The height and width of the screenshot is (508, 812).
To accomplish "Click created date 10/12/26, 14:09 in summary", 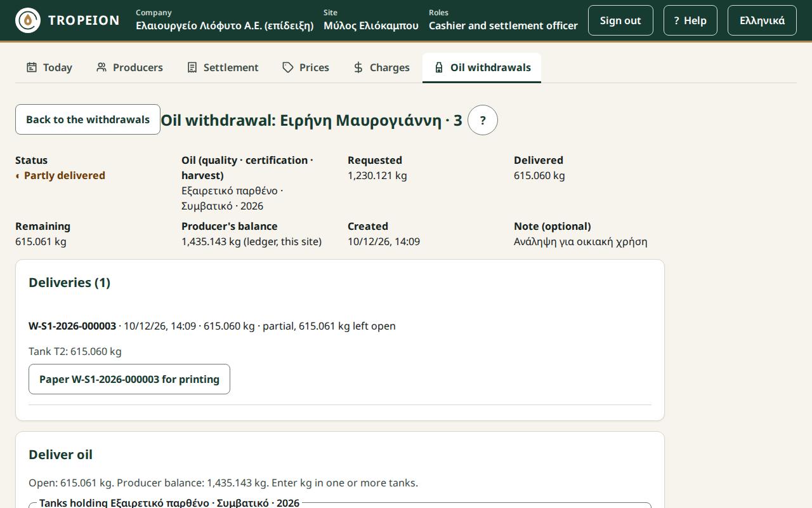I will click(x=384, y=242).
